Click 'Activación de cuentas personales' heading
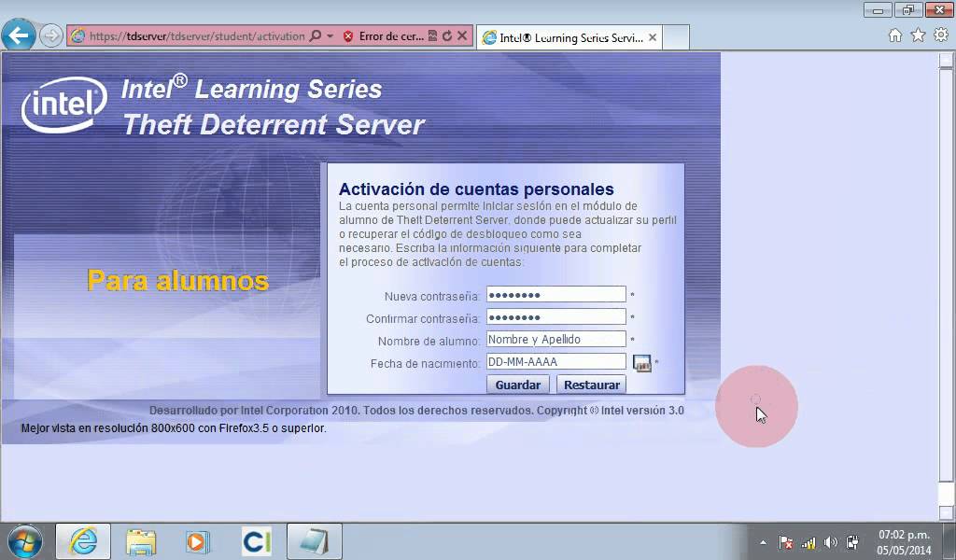Image resolution: width=956 pixels, height=560 pixels. (x=476, y=189)
